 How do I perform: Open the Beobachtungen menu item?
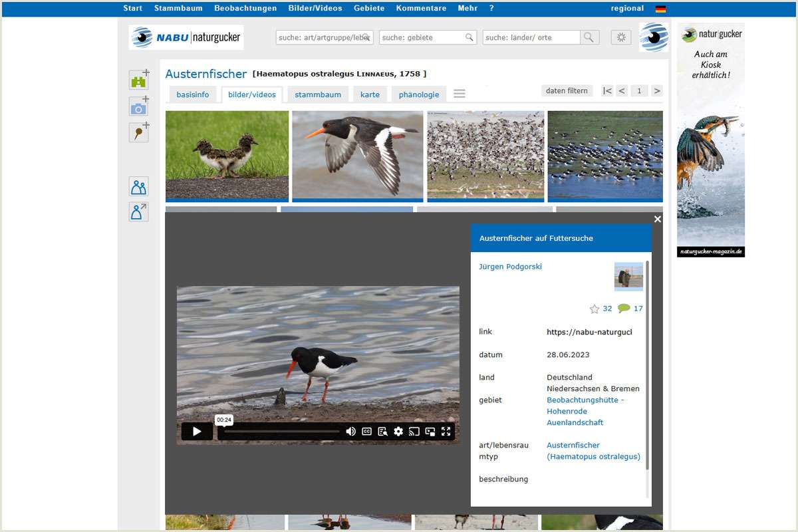[245, 9]
